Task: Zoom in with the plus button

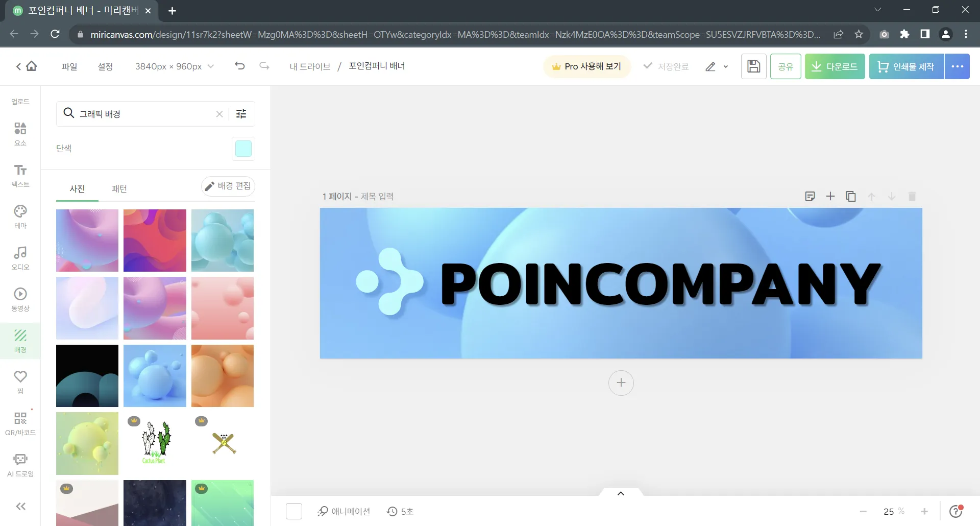Action: pos(924,511)
